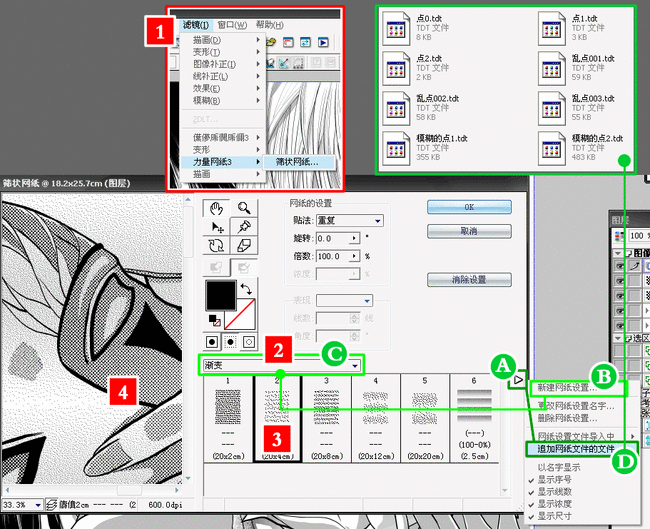Image resolution: width=650 pixels, height=529 pixels.
Task: Select the 乱点002.tdt file icon
Action: pyautogui.click(x=396, y=108)
